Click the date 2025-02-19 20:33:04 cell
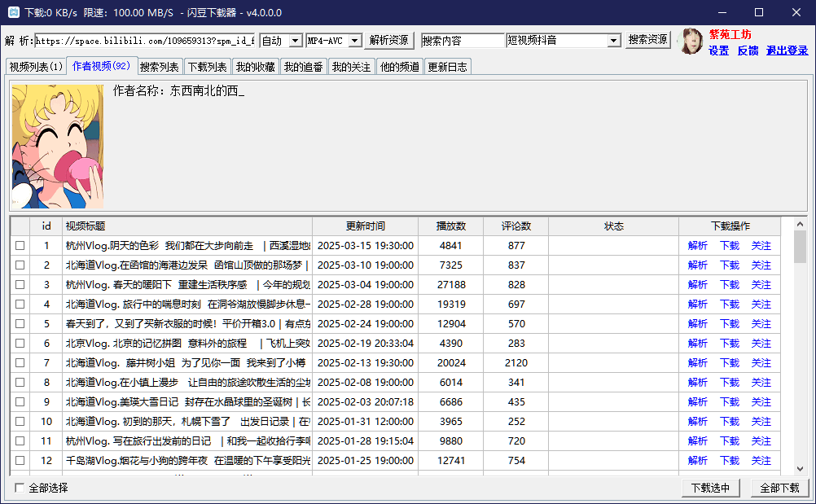Image resolution: width=816 pixels, height=504 pixels. pos(366,344)
